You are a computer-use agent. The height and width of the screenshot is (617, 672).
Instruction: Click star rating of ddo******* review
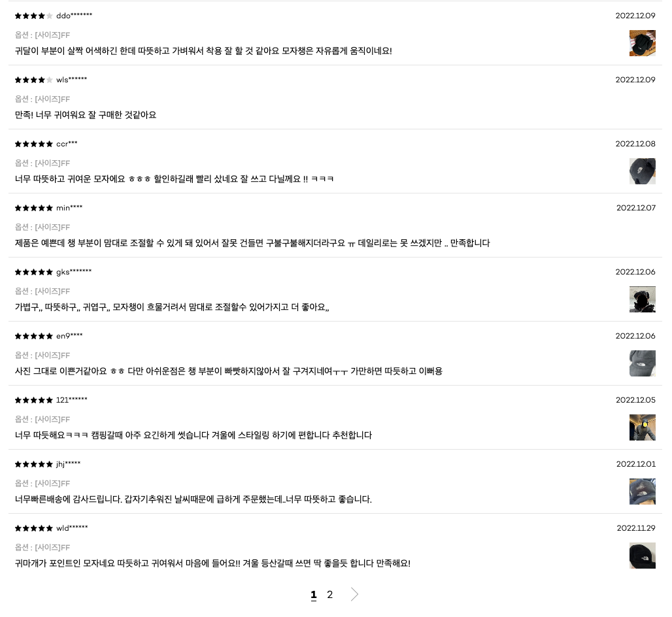click(x=33, y=16)
